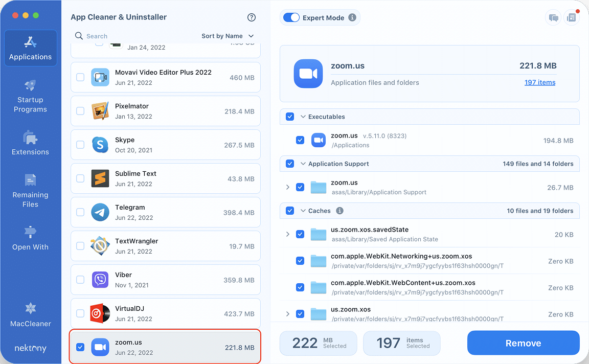Check the Skype checkbox
The width and height of the screenshot is (589, 364).
coord(80,145)
